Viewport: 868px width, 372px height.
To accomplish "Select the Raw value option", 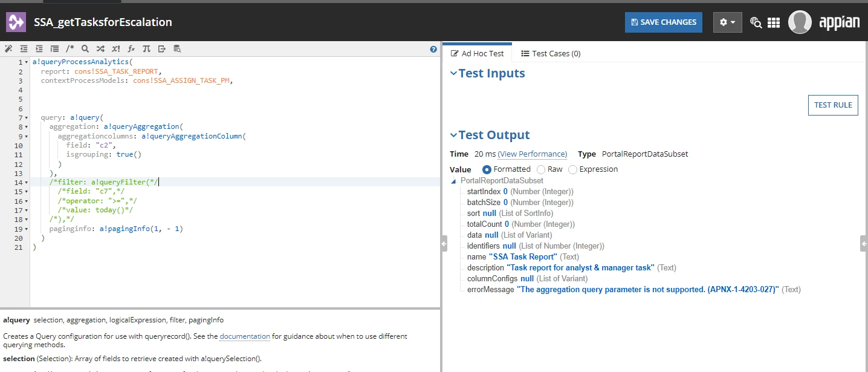I will pyautogui.click(x=541, y=169).
